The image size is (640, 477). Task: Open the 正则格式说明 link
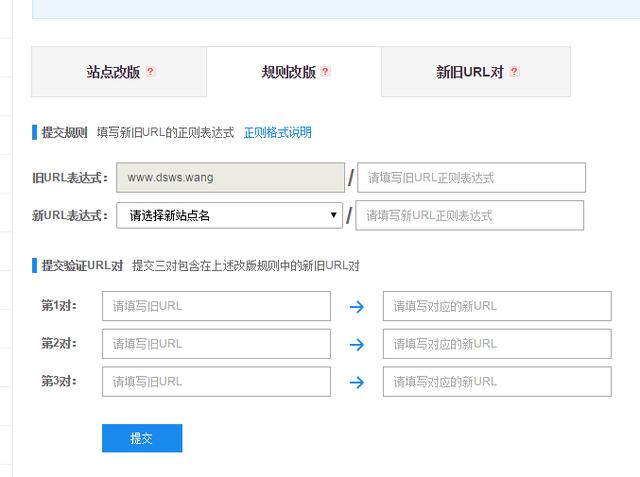(x=277, y=132)
